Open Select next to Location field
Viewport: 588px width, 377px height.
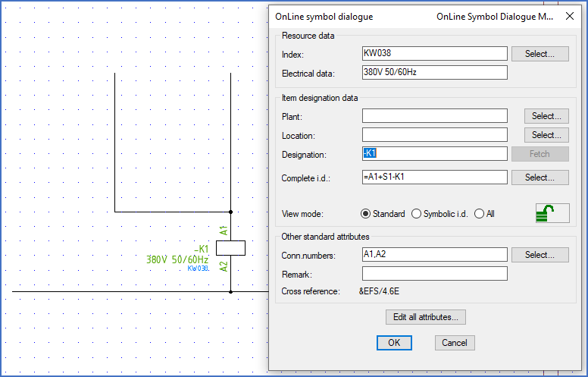pyautogui.click(x=546, y=135)
